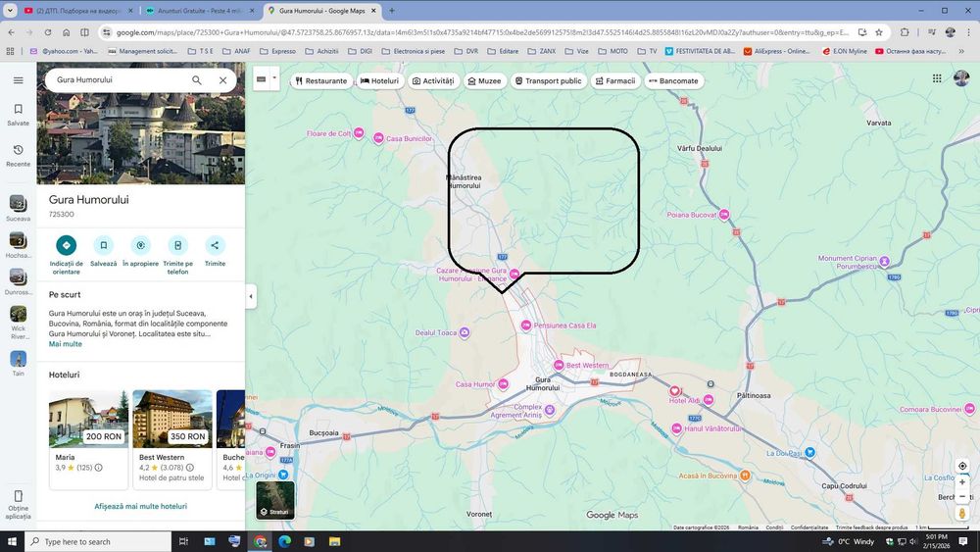The width and height of the screenshot is (980, 552).
Task: Get directions via Indicații de orientare
Action: (x=67, y=255)
